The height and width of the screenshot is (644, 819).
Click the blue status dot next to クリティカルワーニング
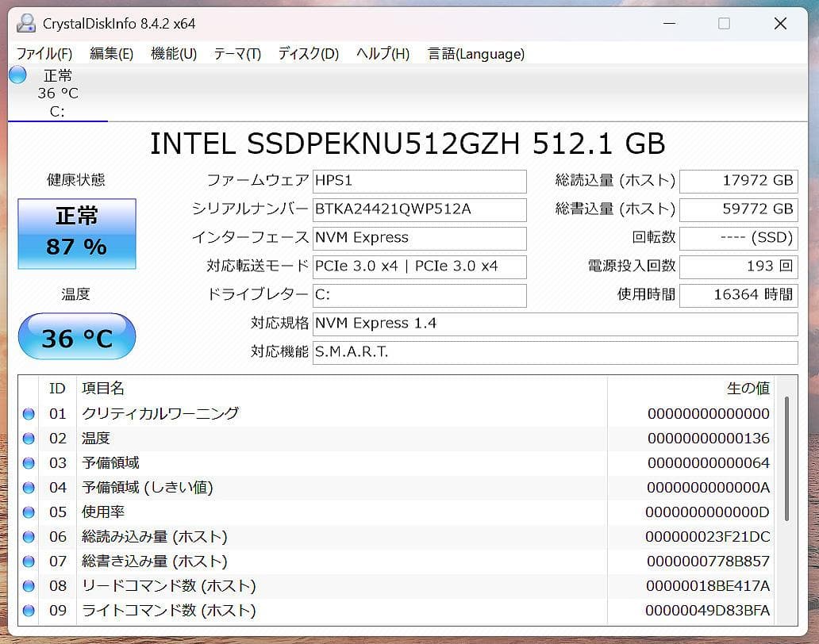[29, 413]
